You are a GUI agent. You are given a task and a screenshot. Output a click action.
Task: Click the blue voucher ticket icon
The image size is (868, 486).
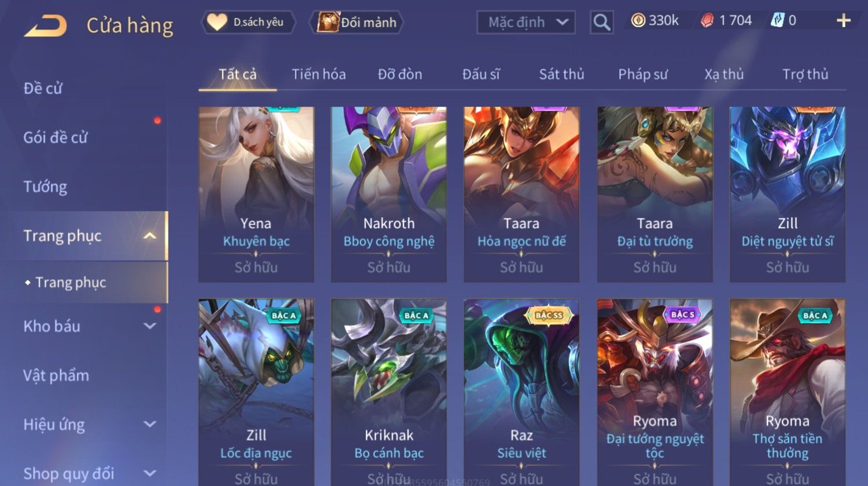point(777,21)
